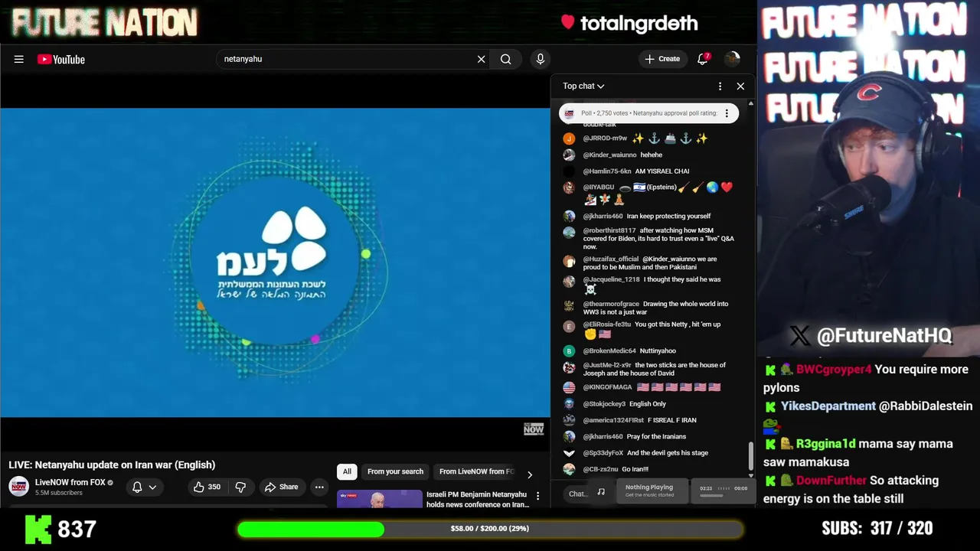Click the chat scrollbar down arrow
Image resolution: width=980 pixels, height=551 pixels.
(750, 476)
